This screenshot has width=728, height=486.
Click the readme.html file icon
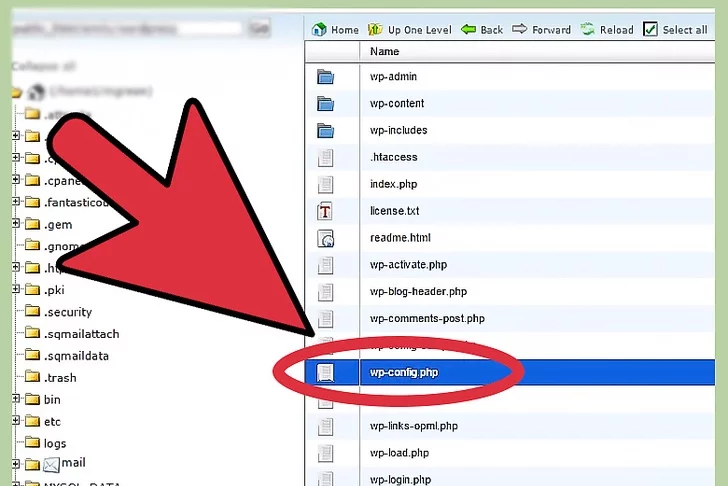click(x=325, y=238)
